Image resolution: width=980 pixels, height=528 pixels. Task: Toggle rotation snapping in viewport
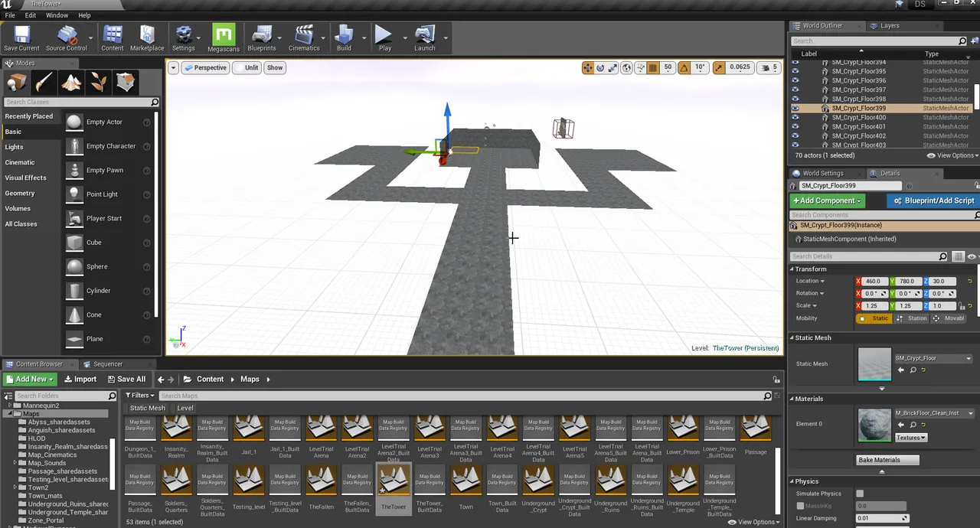[x=684, y=67]
